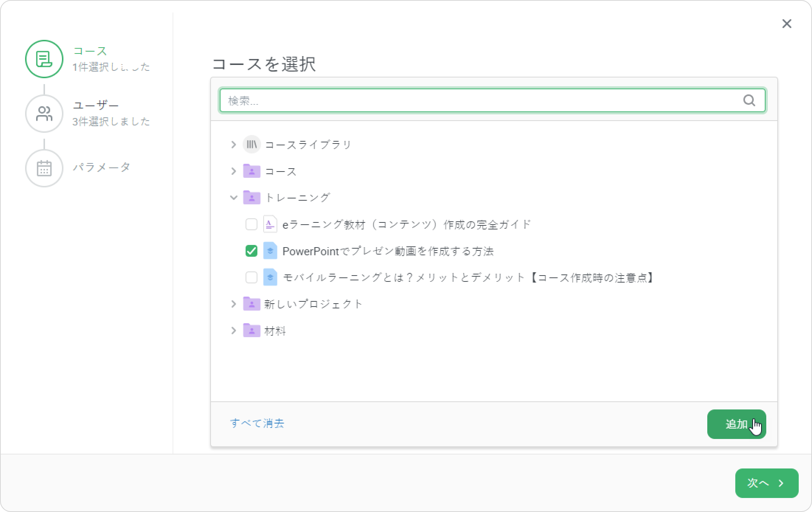Viewport: 812px width, 512px height.
Task: Check the eラーニング教材 course checkbox
Action: (251, 224)
